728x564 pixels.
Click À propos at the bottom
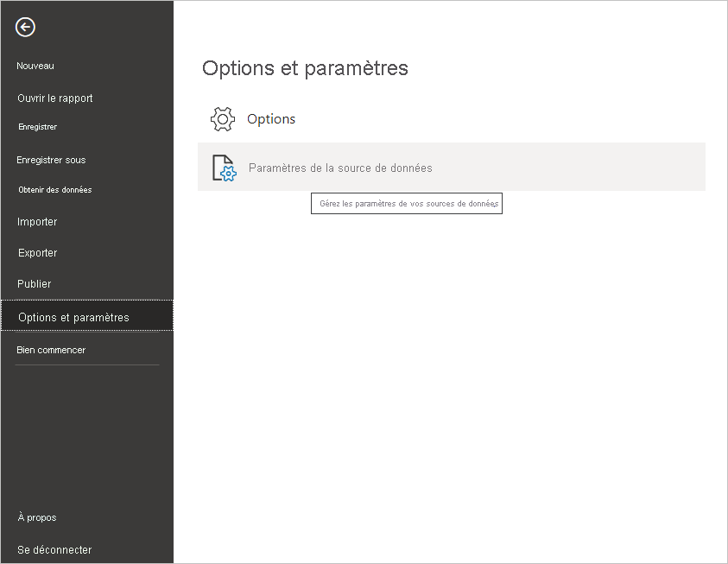[36, 516]
